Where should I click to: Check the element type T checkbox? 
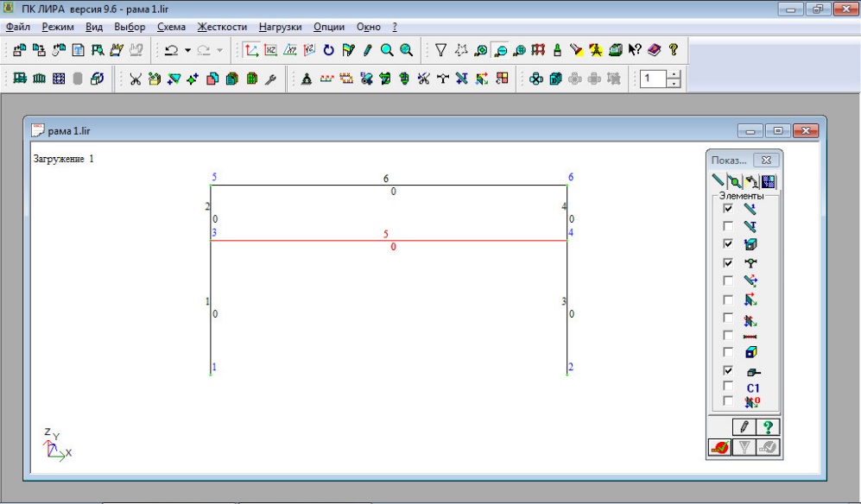point(728,226)
